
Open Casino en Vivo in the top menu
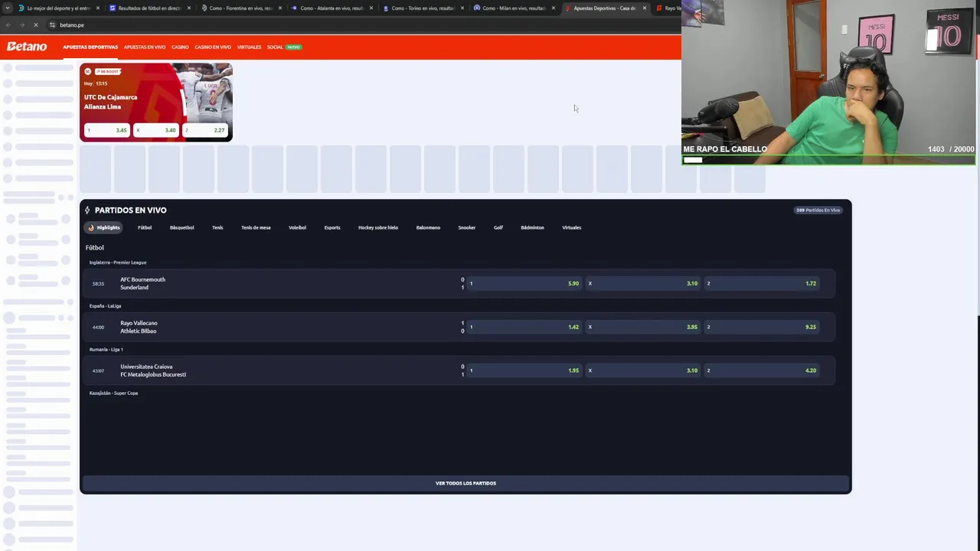click(213, 47)
